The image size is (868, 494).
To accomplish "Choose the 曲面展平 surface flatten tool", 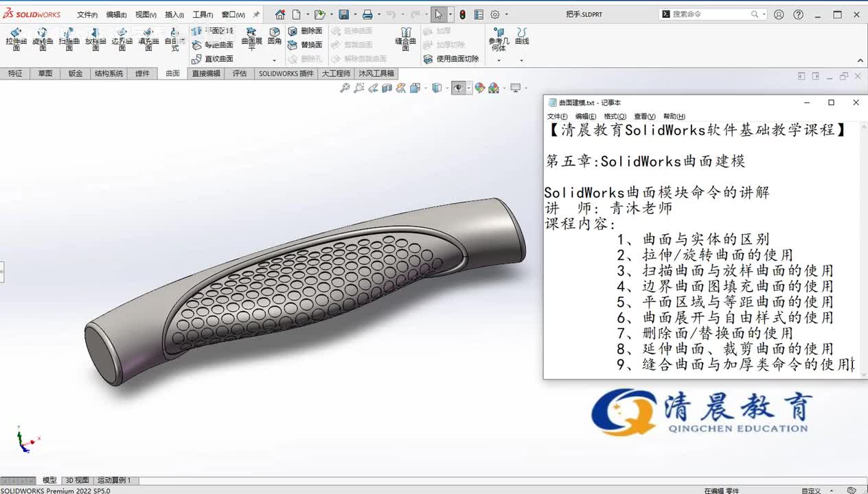I will [x=251, y=38].
